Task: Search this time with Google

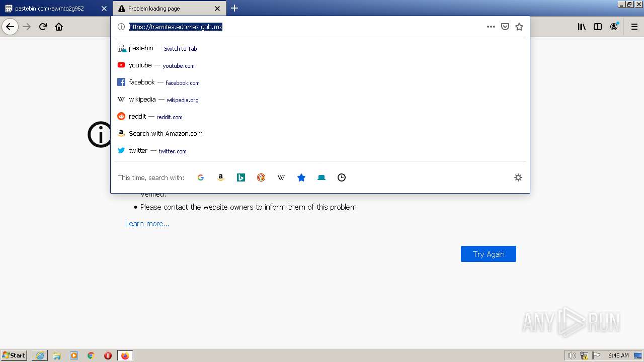Action: click(201, 177)
